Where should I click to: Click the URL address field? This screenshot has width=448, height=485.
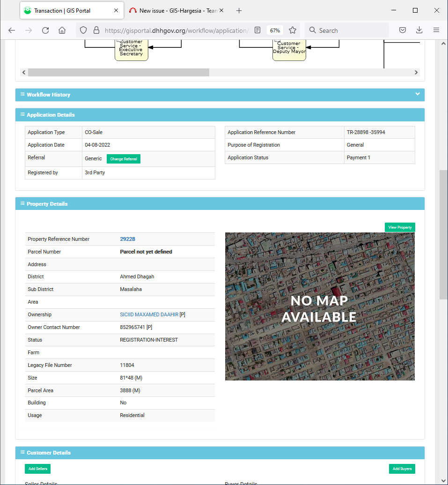pos(176,30)
